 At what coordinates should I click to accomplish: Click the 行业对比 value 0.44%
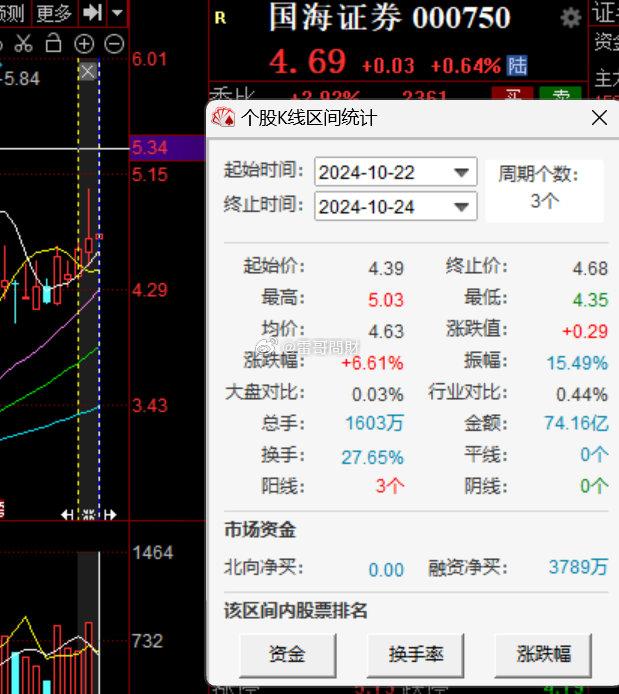[x=581, y=394]
